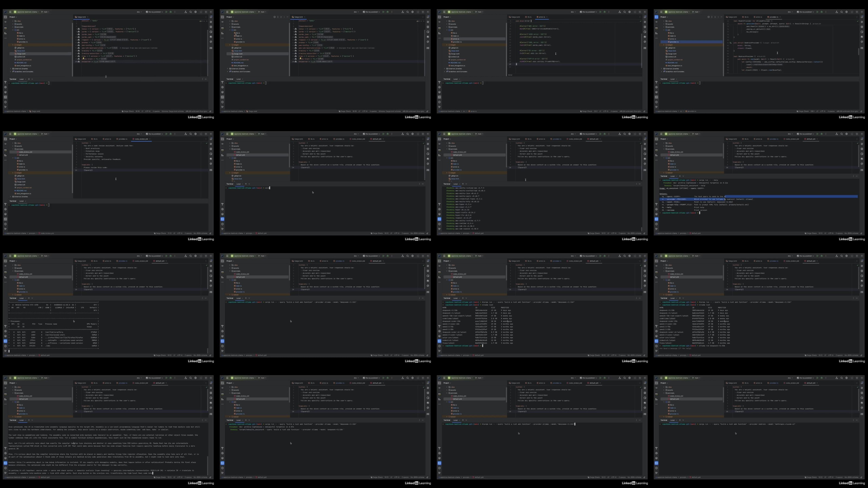Select test_integration.rs in the error.rs frame's tree
868x488 pixels.
(457, 66)
